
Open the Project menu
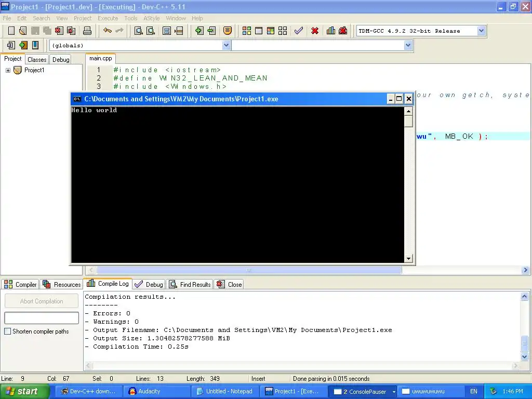click(83, 18)
